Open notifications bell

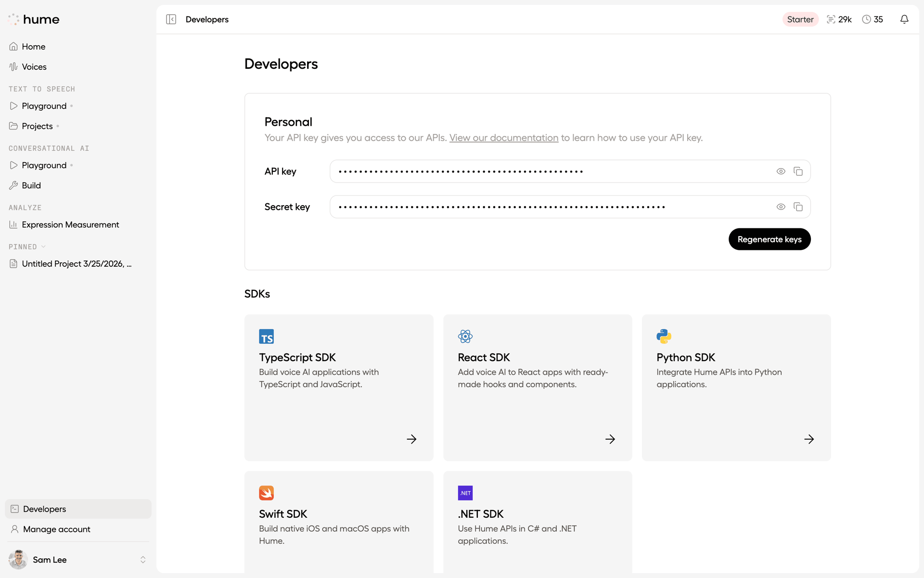(904, 19)
